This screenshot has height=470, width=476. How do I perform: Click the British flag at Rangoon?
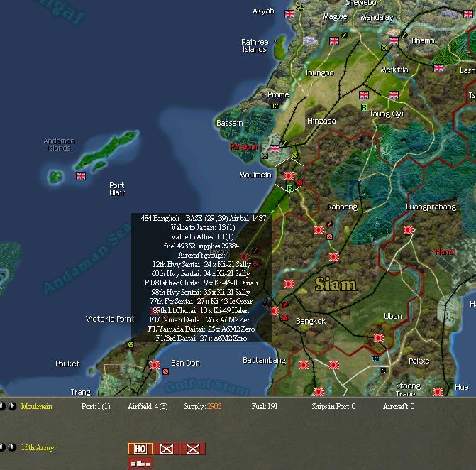(275, 149)
